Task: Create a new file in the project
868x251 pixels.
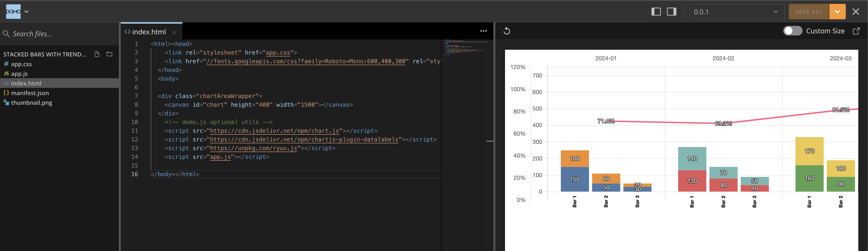Action: (x=97, y=54)
